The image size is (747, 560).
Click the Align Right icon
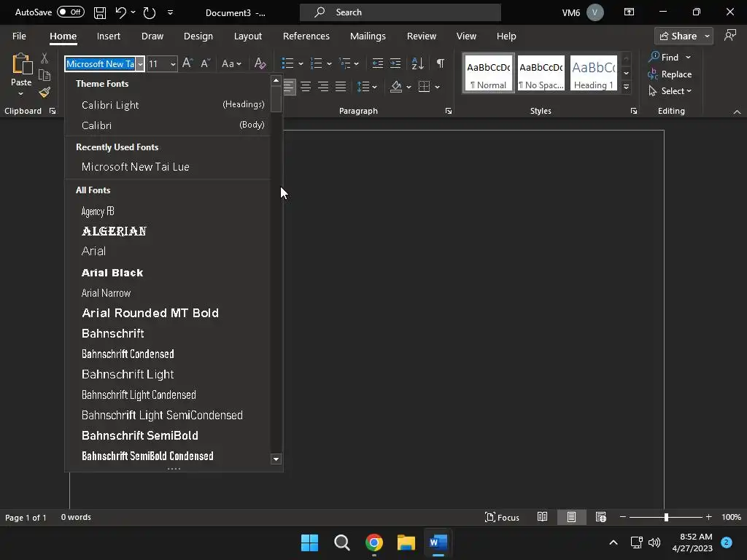(323, 87)
